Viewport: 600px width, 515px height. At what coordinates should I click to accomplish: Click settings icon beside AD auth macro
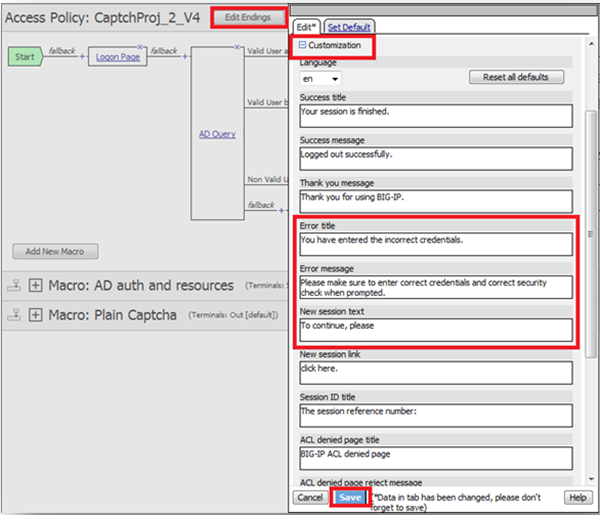click(14, 285)
